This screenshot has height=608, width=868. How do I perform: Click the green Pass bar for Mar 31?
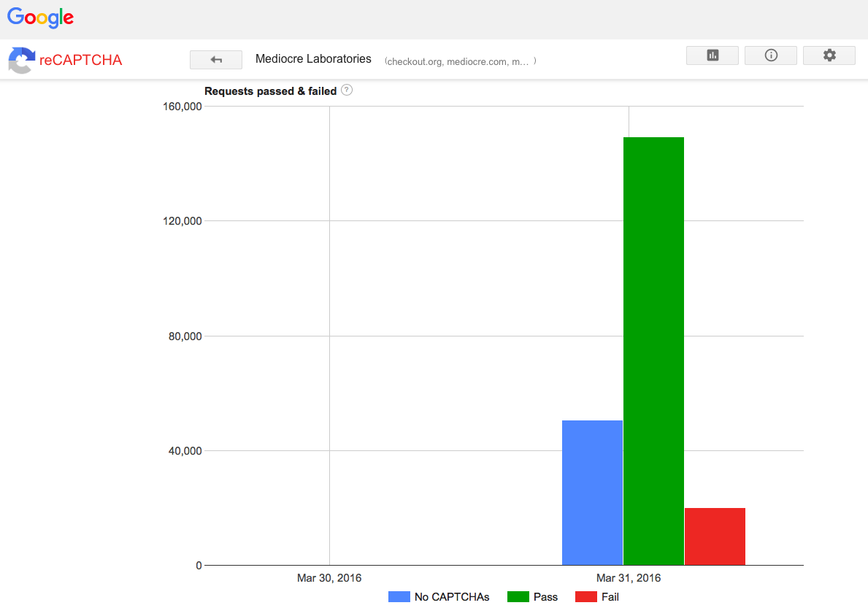click(x=653, y=350)
